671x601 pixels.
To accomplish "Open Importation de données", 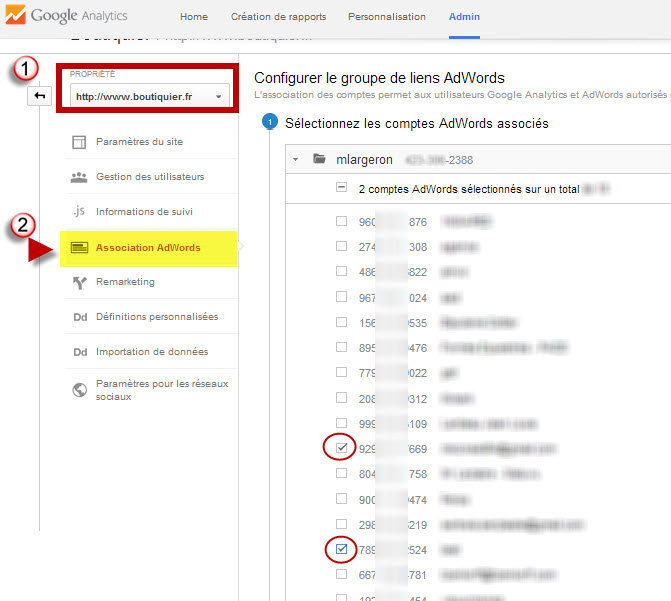I will click(151, 352).
